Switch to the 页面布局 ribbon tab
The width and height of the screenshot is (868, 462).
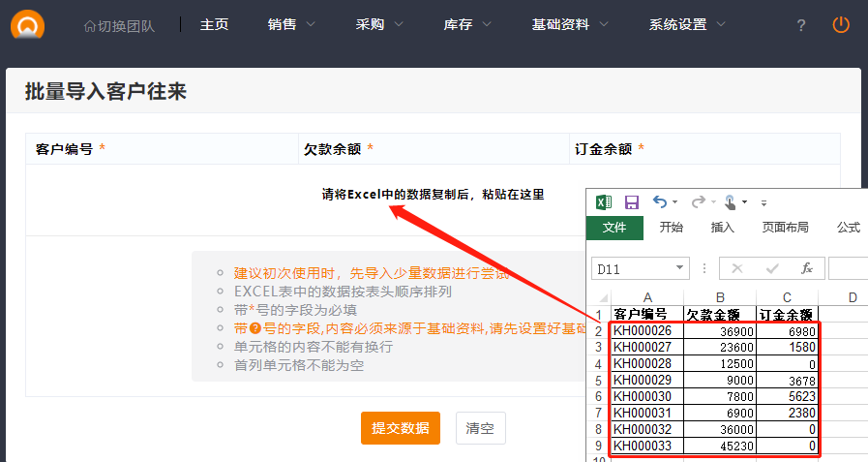(x=785, y=228)
